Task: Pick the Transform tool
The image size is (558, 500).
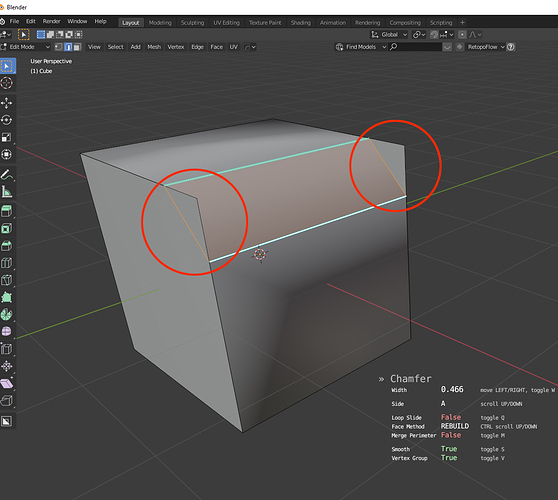Action: (x=7, y=154)
